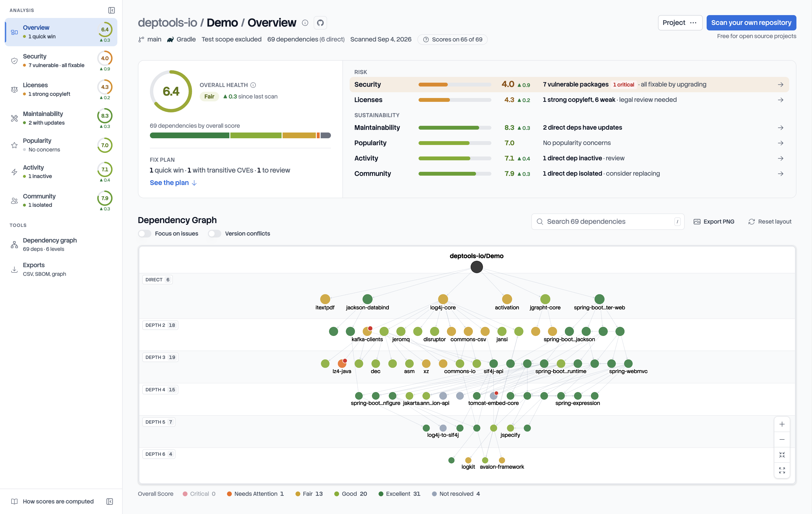Screen dimensions: 812x514
Task: Select Activity in the Analysis sidebar
Action: pos(61,172)
